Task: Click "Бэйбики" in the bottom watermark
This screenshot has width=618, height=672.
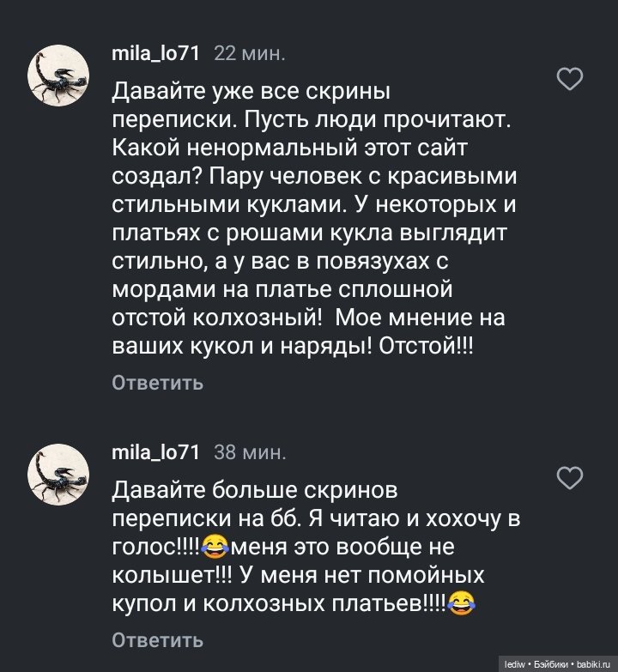Action: [x=551, y=663]
